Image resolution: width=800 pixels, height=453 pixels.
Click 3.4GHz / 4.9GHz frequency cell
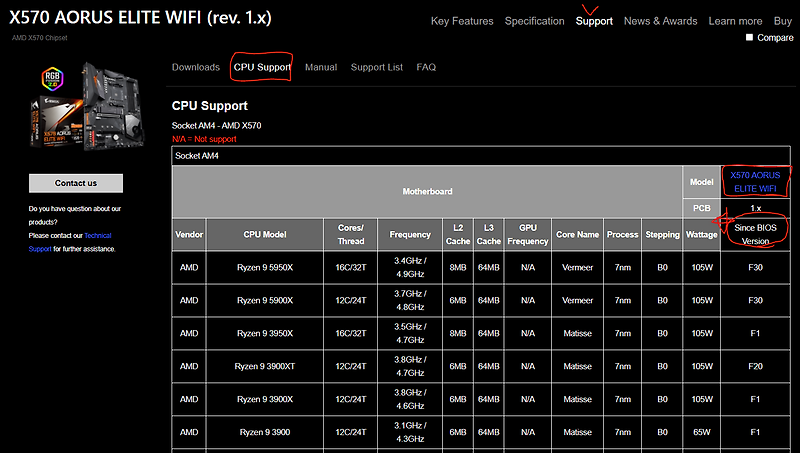[410, 267]
